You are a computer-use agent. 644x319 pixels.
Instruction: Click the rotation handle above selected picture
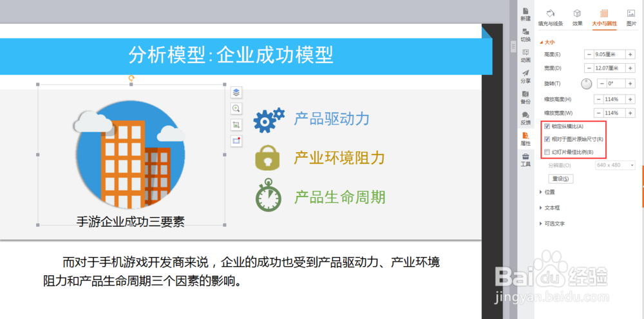tap(131, 78)
